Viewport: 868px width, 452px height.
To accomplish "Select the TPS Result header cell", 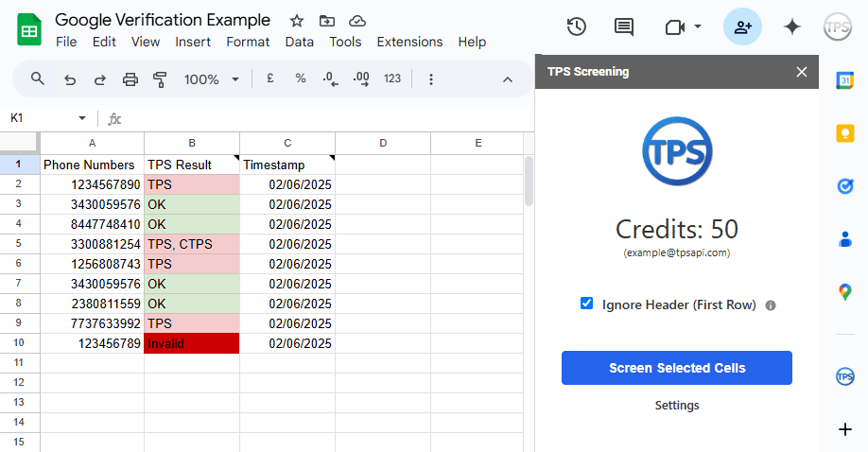I will [x=192, y=165].
